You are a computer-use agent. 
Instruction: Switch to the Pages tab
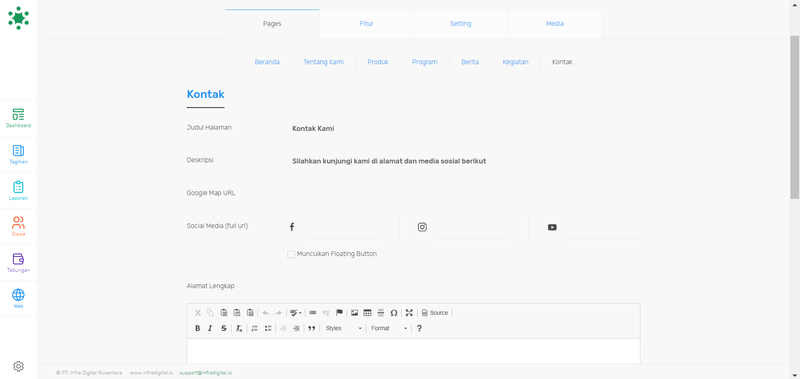272,23
